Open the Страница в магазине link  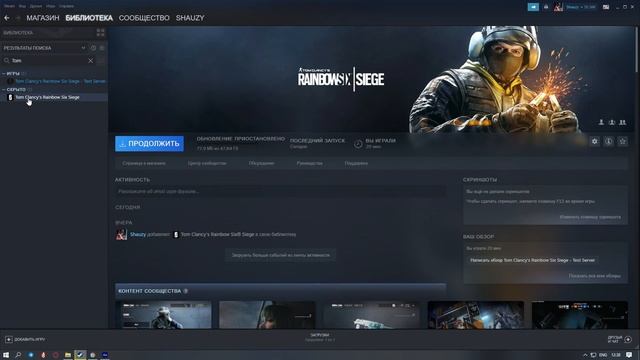point(144,163)
